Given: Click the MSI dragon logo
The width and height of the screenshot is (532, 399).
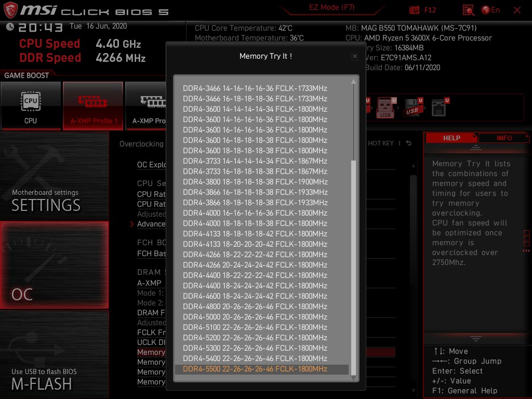Looking at the screenshot, I should pyautogui.click(x=10, y=10).
